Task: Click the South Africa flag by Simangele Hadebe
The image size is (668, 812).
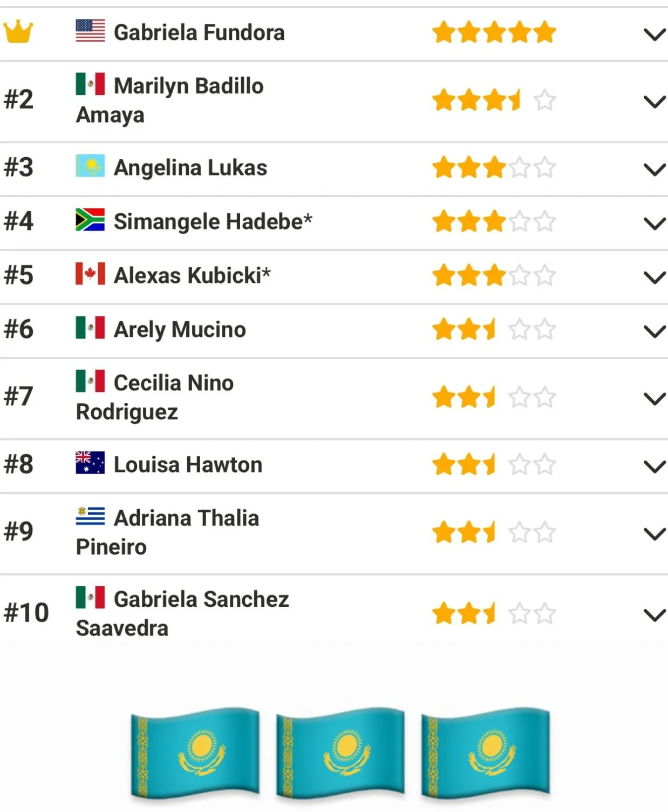Action: (x=90, y=219)
